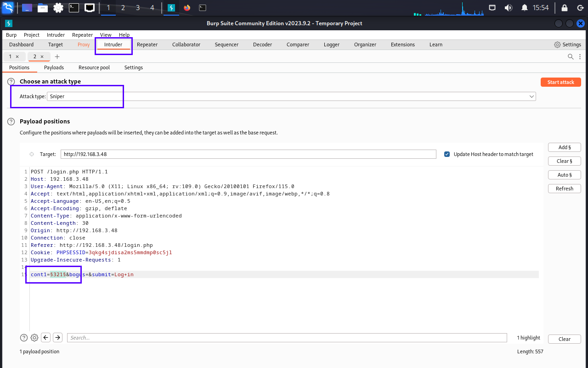Click the POST /login.php request line
This screenshot has height=368, width=588.
coord(69,172)
